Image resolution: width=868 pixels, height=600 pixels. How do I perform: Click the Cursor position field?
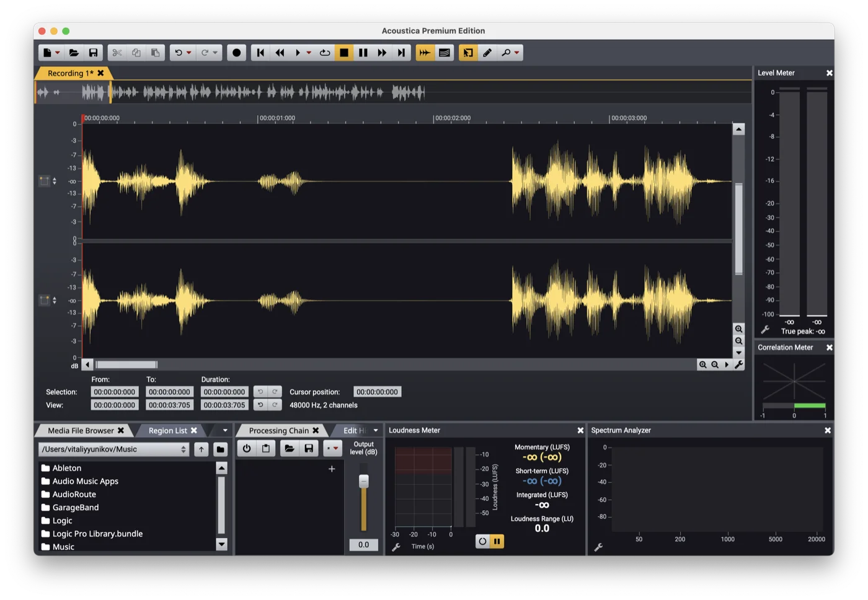[x=377, y=392]
